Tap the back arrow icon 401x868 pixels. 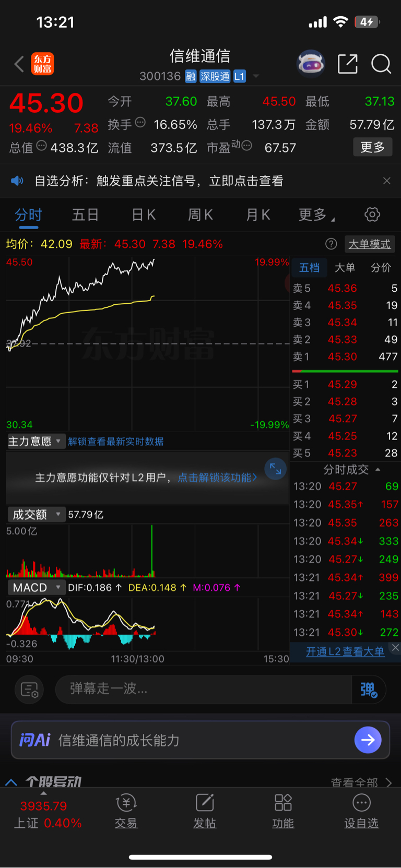point(19,64)
